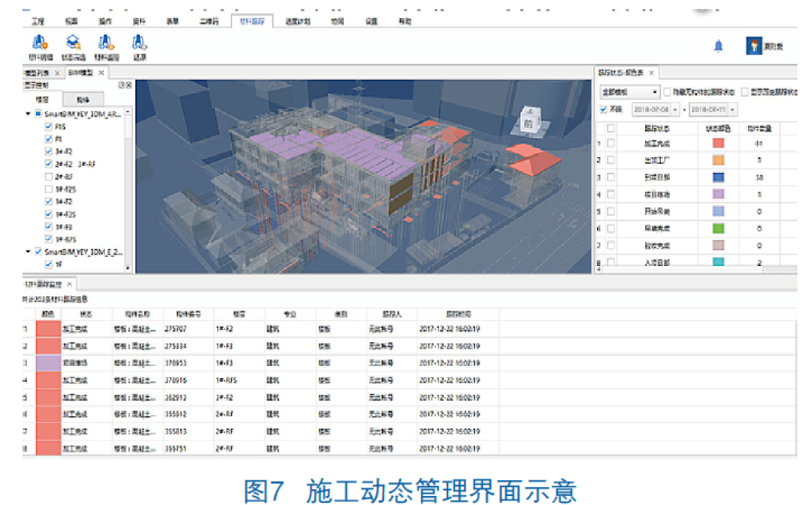Open the 全部模板 template dropdown
The height and width of the screenshot is (505, 812).
[630, 92]
